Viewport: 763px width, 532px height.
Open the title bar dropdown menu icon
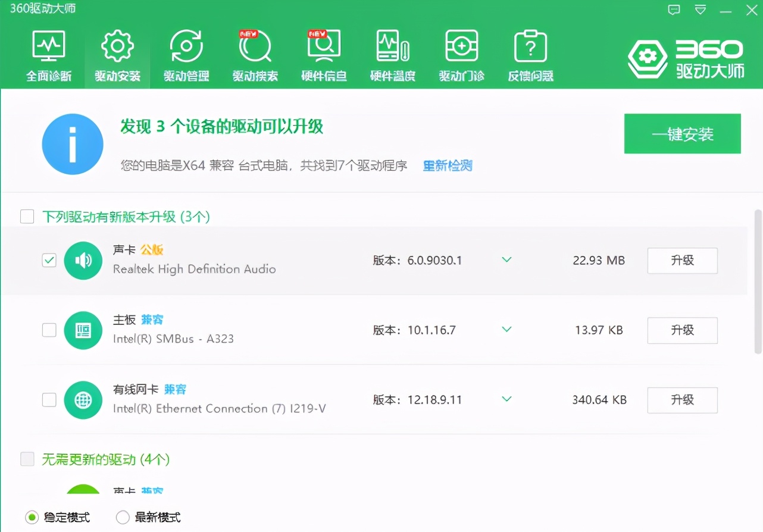pos(701,10)
